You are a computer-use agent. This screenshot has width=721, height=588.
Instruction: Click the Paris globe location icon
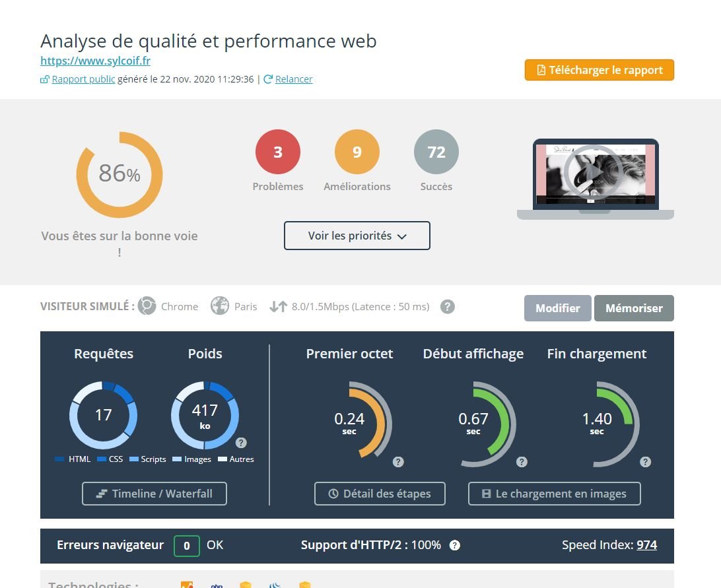click(x=219, y=306)
